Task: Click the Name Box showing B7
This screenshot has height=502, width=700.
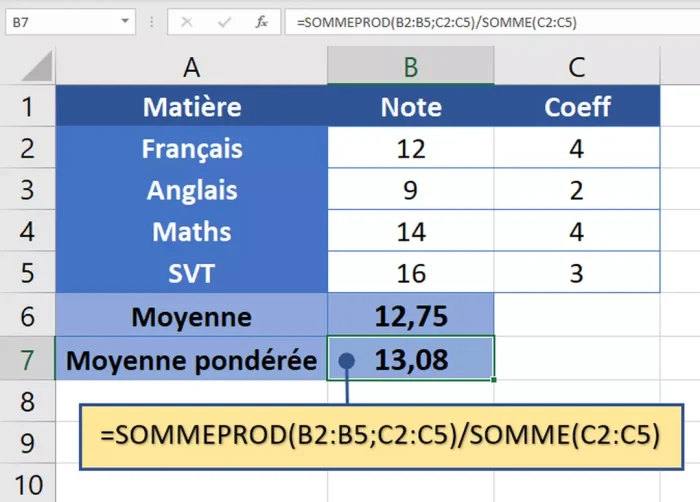Action: (x=58, y=22)
